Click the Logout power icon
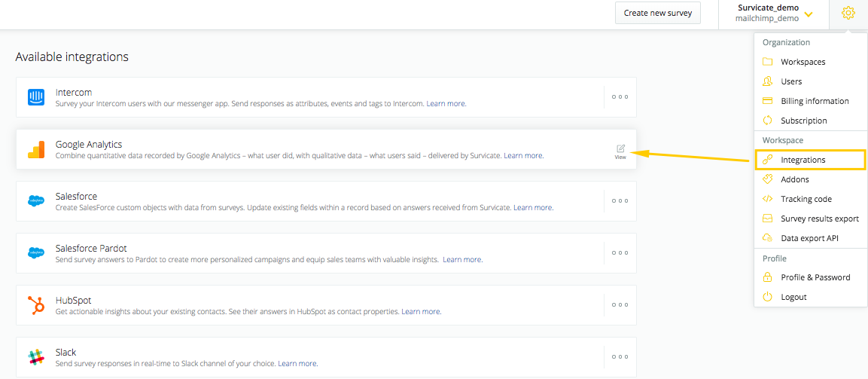 click(x=767, y=296)
